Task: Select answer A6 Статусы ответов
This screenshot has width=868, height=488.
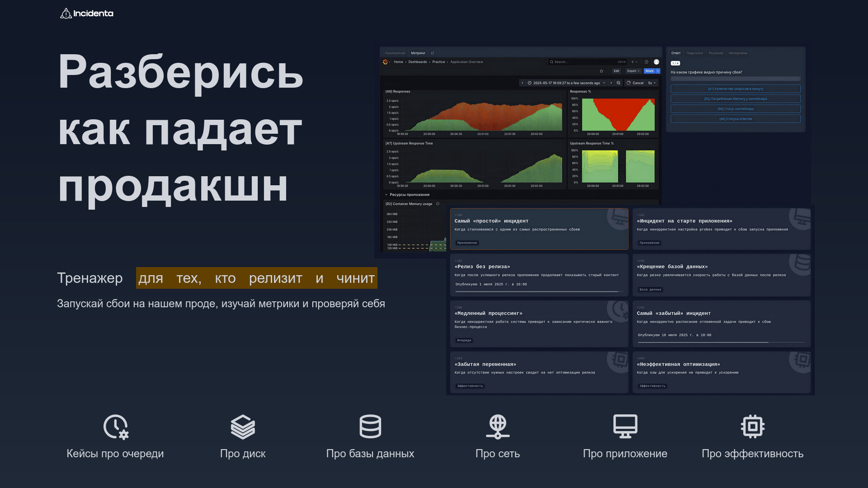Action: [x=736, y=119]
